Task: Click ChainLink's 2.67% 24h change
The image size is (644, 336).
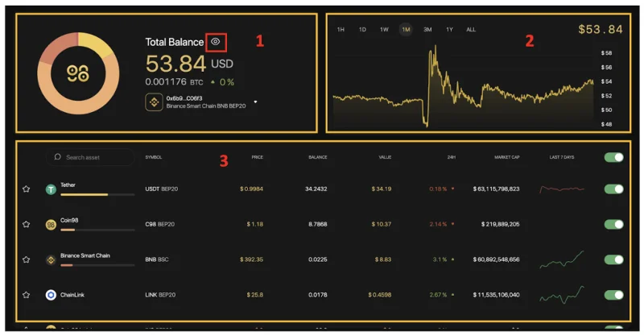Action: click(x=441, y=295)
